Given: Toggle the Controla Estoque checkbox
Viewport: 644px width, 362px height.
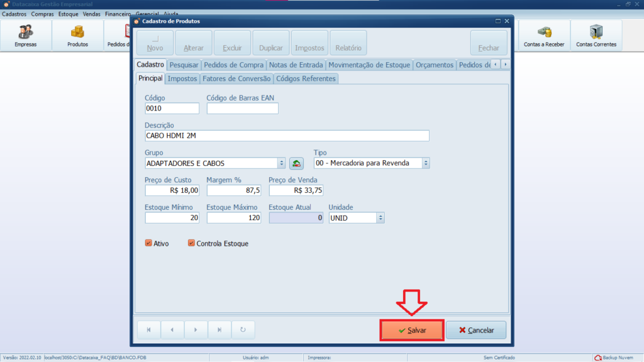Looking at the screenshot, I should [191, 243].
